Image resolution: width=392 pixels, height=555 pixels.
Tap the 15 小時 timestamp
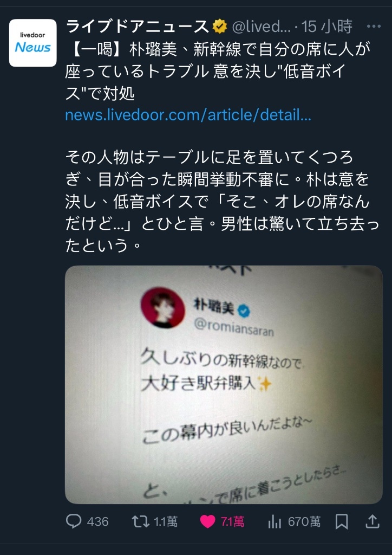[327, 27]
